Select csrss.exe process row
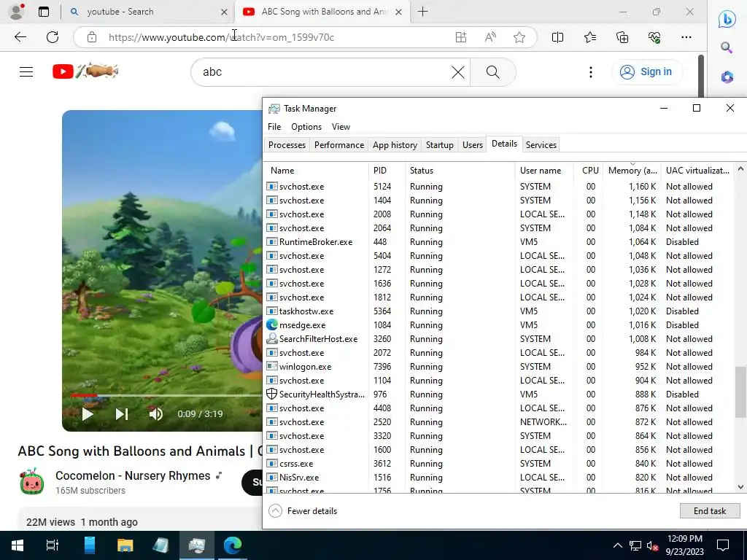This screenshot has width=747, height=560. pyautogui.click(x=499, y=464)
